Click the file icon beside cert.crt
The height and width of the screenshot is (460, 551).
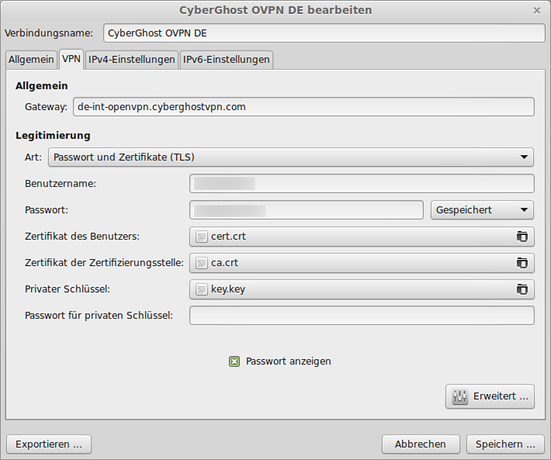pos(201,237)
